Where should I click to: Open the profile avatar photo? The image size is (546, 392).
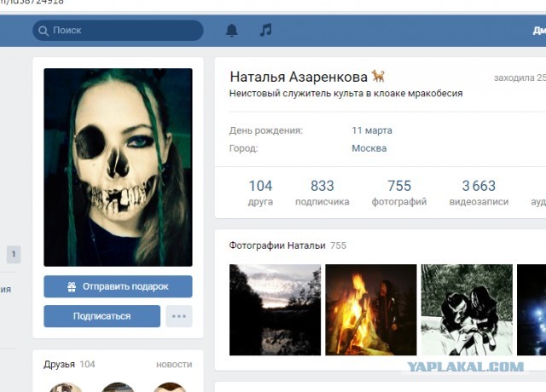118,167
